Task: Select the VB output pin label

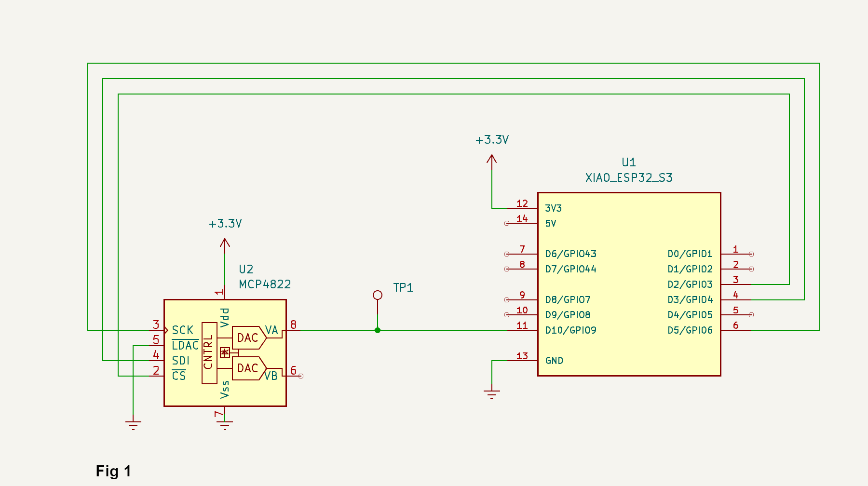Action: tap(271, 376)
